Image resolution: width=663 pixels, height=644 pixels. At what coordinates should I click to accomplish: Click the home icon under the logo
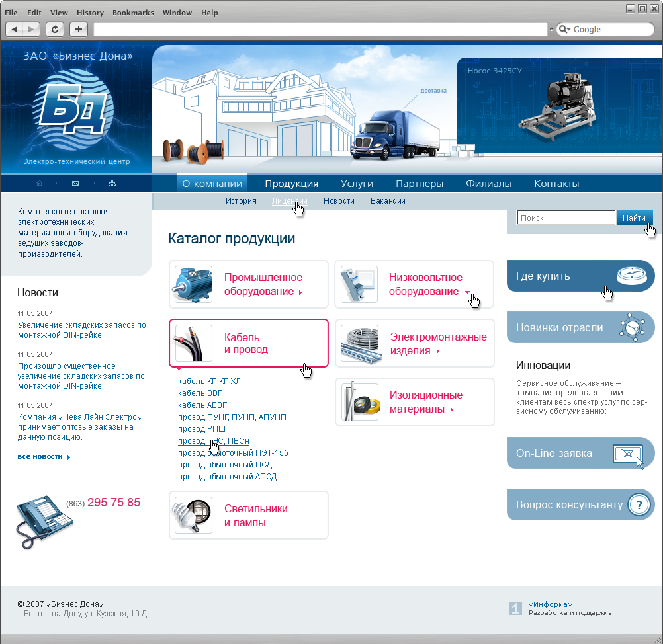39,183
